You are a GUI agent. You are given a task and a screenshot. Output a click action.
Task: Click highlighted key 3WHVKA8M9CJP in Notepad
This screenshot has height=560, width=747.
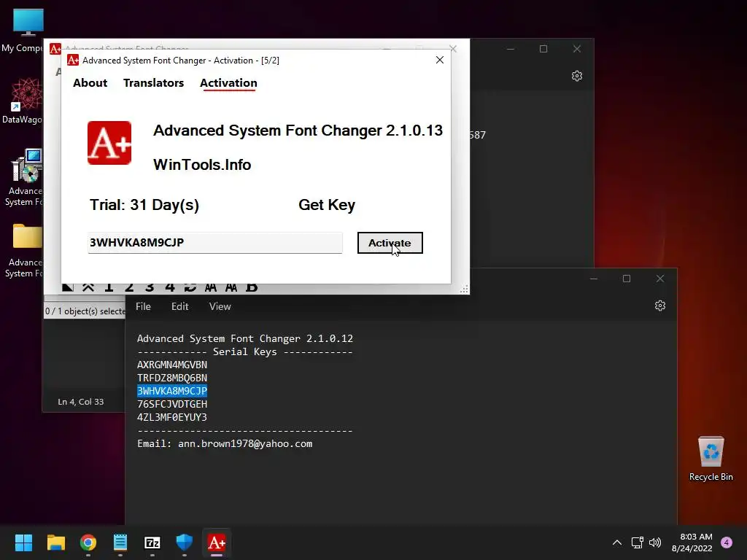(x=172, y=391)
